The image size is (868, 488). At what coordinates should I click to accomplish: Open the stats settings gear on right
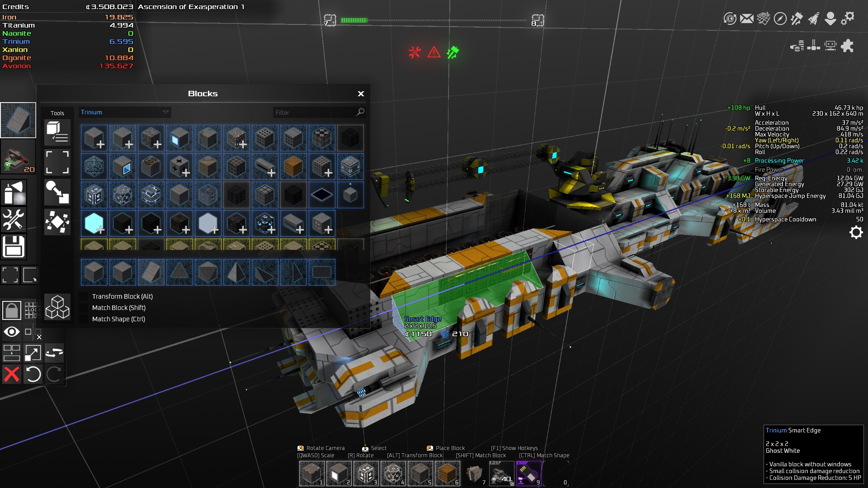(856, 233)
